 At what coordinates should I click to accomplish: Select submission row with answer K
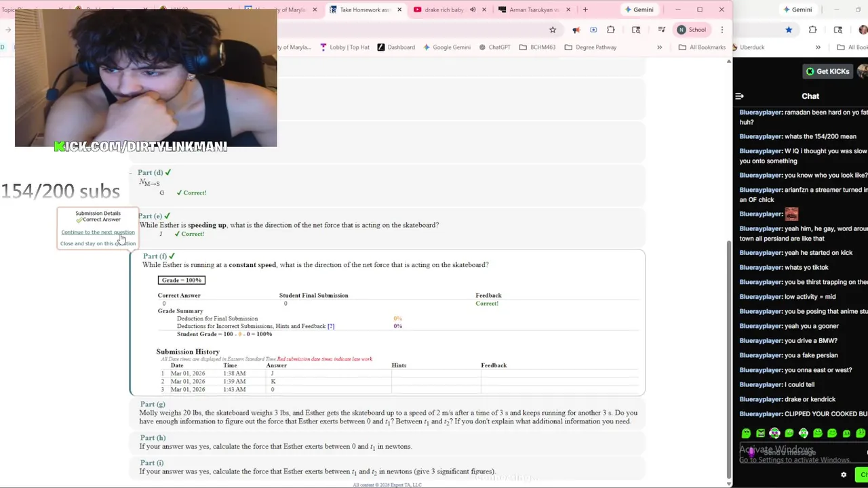point(399,382)
